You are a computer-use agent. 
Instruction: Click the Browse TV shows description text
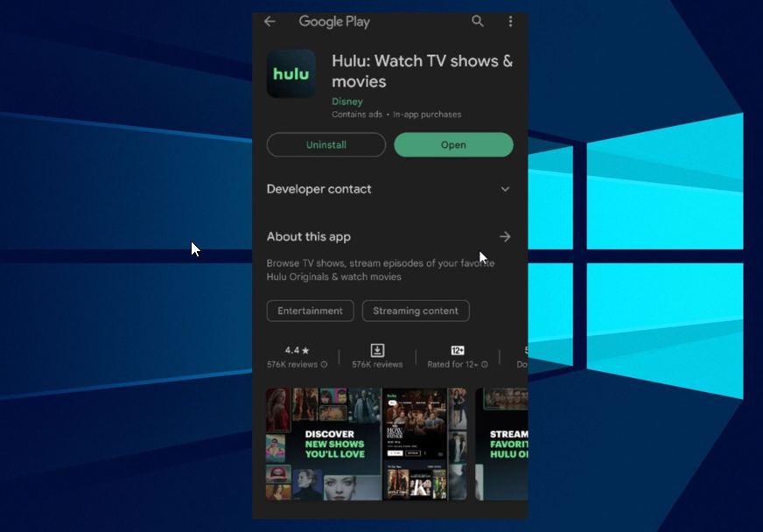pos(381,269)
